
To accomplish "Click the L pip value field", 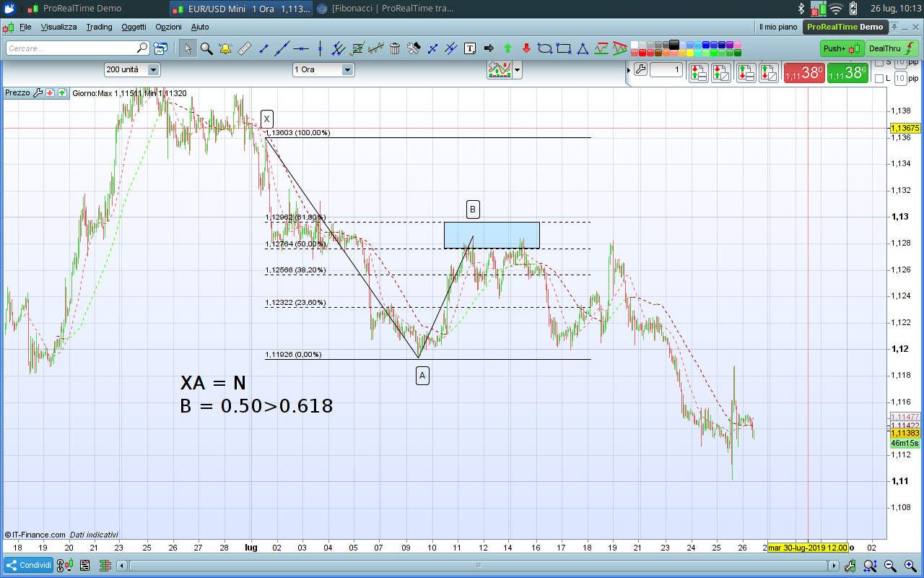I will click(900, 79).
